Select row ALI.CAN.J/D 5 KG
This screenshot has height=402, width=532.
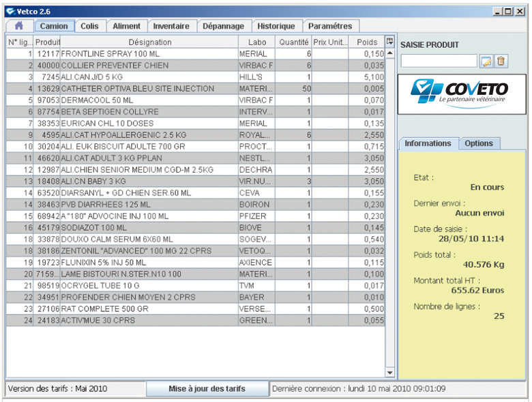(x=196, y=77)
